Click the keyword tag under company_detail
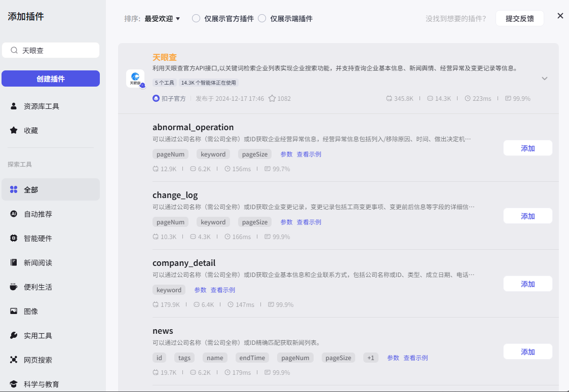The image size is (569, 392). click(169, 290)
